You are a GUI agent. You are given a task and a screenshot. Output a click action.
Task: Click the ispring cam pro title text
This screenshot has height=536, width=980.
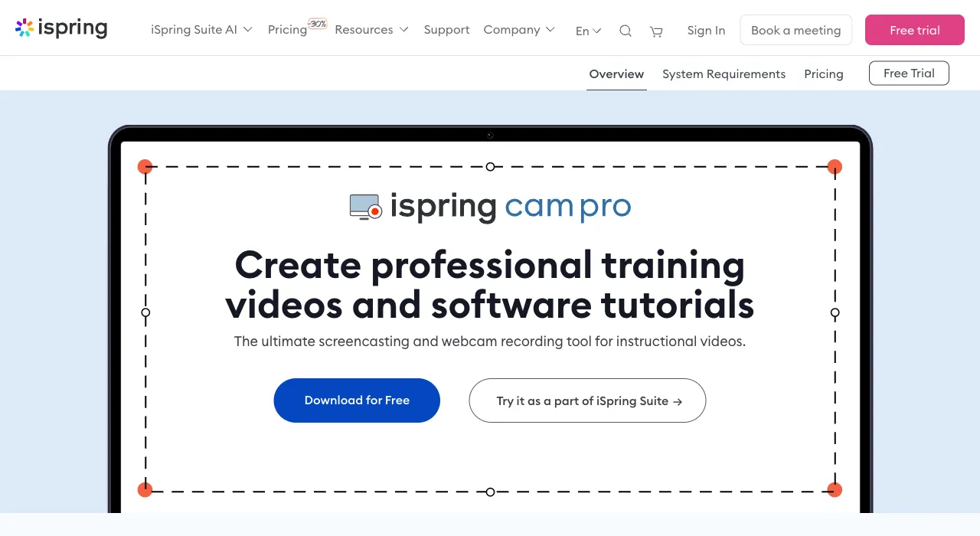coord(511,207)
